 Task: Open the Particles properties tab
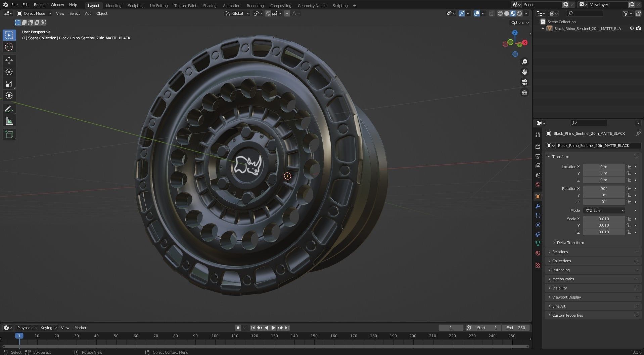[x=538, y=215]
